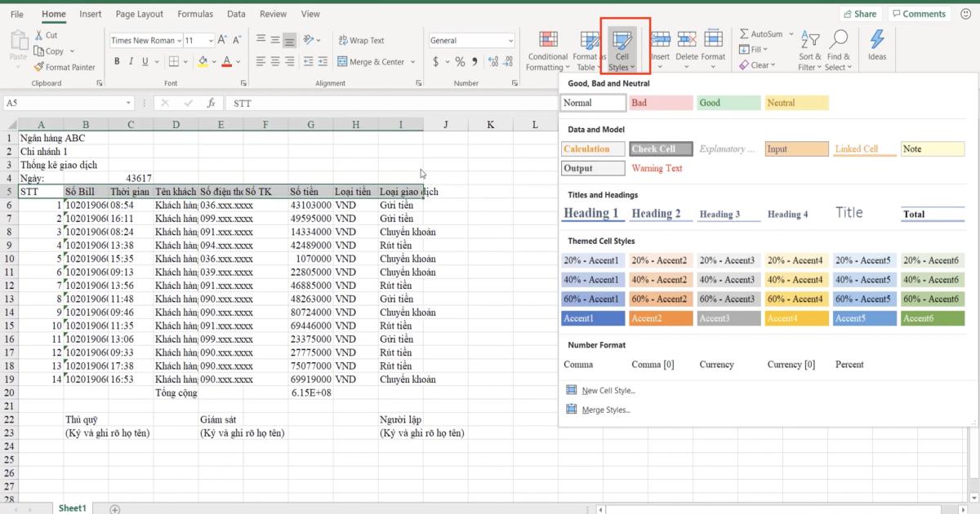Image resolution: width=980 pixels, height=514 pixels.
Task: Toggle Wrap Text for the cell
Action: coord(360,39)
